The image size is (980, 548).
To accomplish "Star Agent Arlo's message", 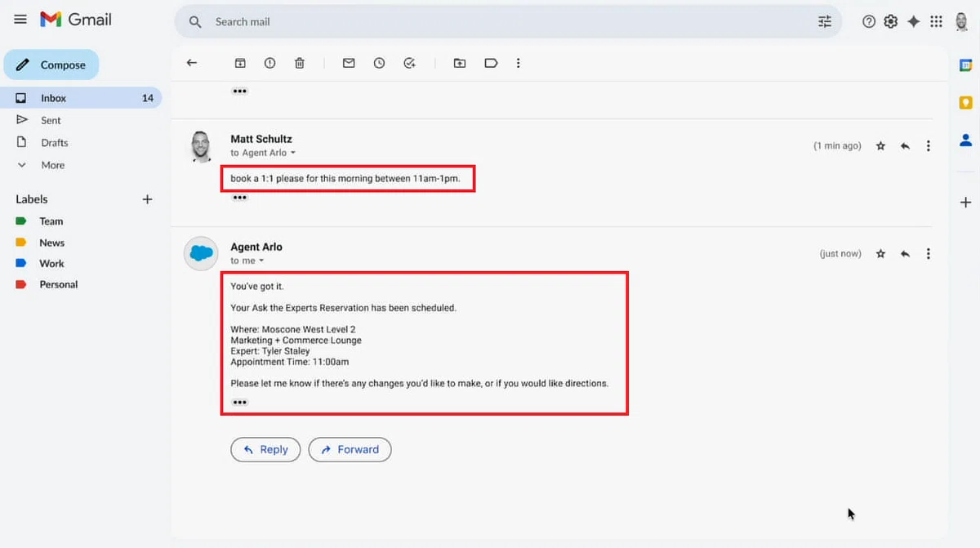I will [x=880, y=254].
